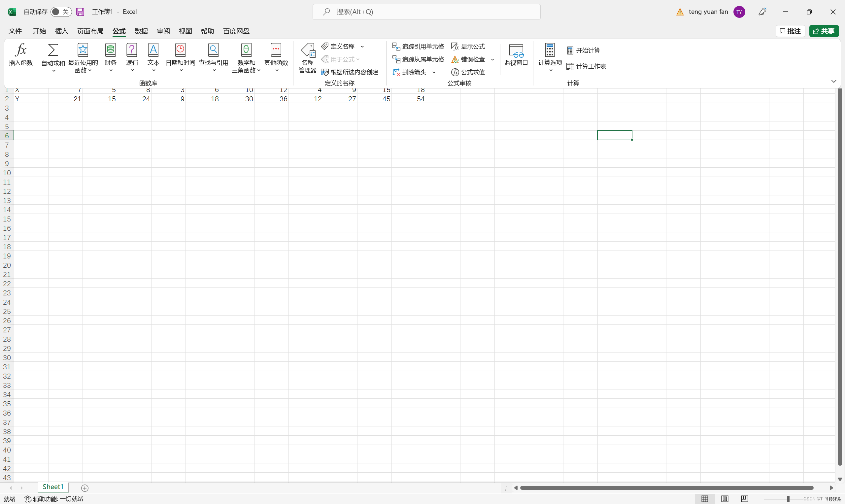Click zoom out minus button
Screen dimensions: 845x504
point(759,499)
